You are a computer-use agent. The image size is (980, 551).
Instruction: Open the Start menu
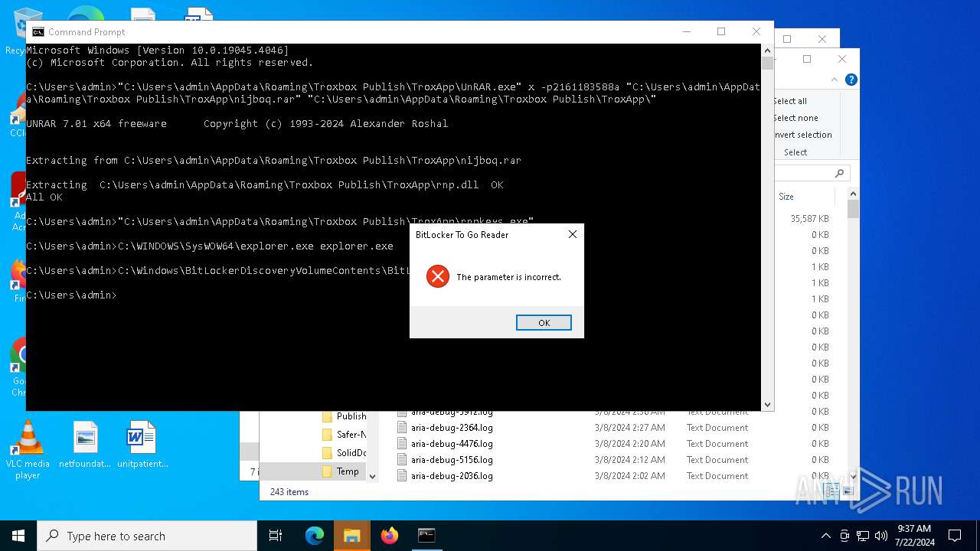[x=18, y=536]
